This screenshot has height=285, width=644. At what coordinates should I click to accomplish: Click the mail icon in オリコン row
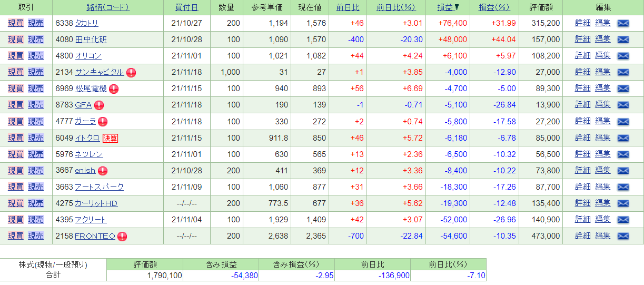point(623,56)
